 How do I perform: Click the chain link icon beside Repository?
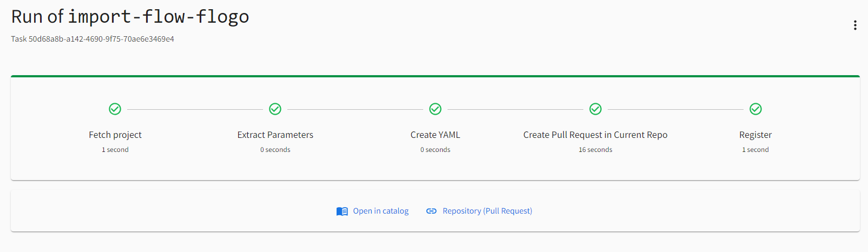[431, 211]
